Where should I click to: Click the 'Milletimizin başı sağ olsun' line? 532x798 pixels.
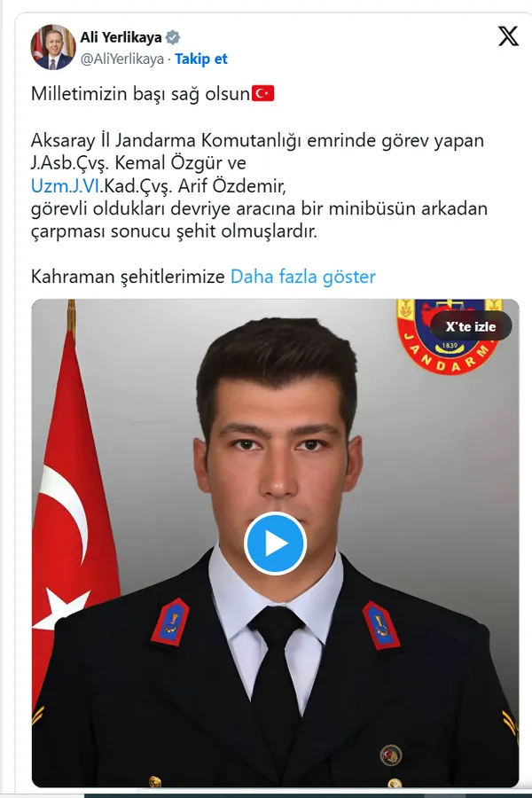[140, 94]
